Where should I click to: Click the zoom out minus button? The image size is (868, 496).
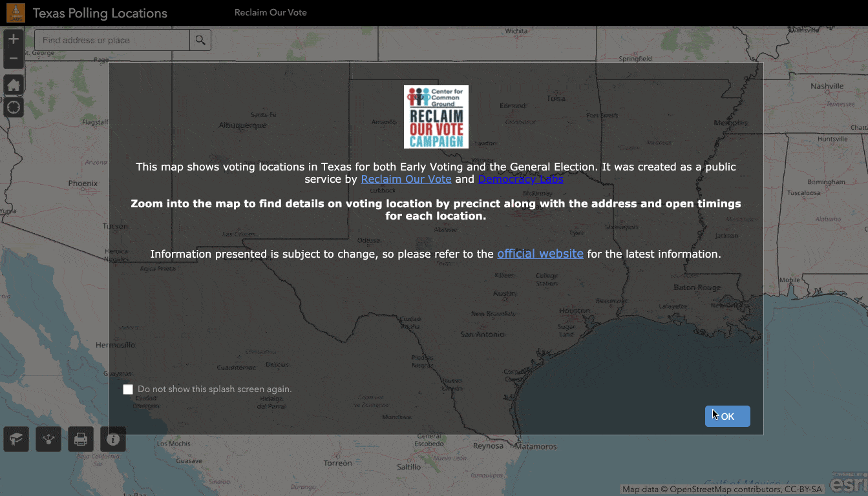[14, 59]
